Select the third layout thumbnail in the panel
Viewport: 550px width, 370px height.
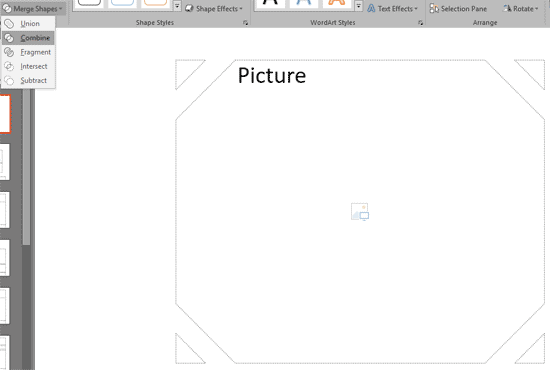coord(5,210)
